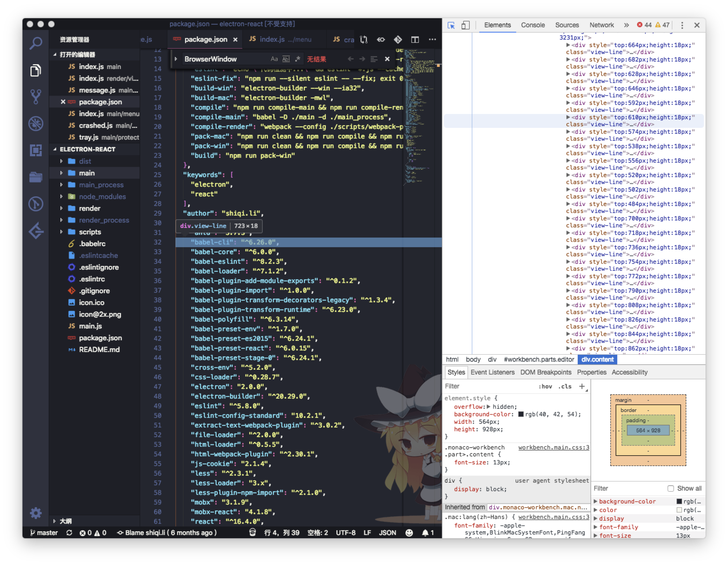Open Source Control view in activity bar

[36, 97]
